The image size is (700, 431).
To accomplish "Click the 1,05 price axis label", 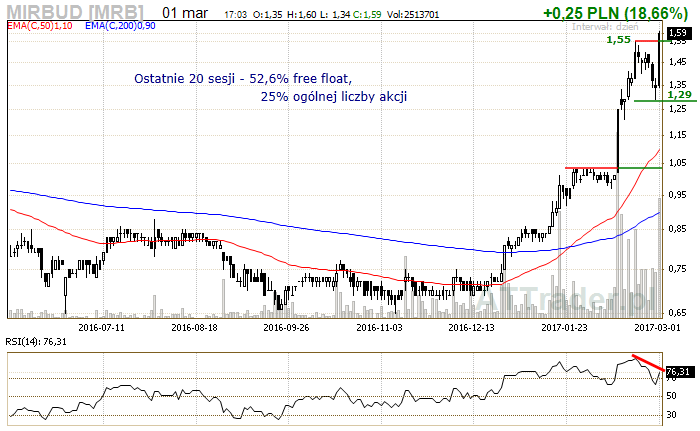I will click(x=677, y=163).
